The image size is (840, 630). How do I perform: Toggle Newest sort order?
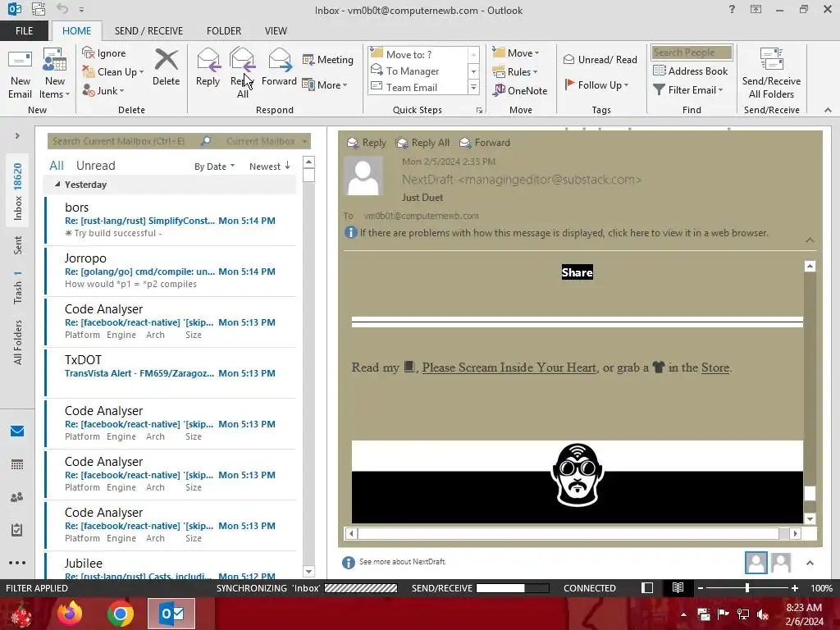click(x=269, y=166)
